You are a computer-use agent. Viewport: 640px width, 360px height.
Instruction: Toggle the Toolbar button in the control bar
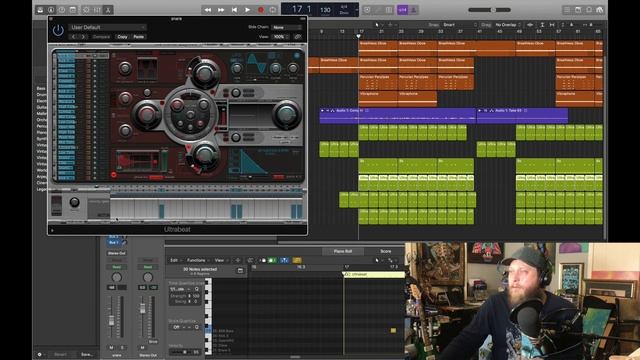[x=73, y=10]
